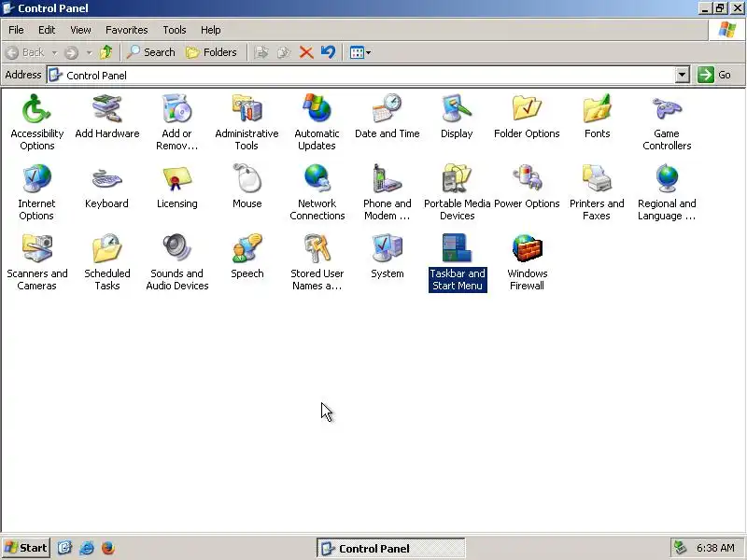Click inside the Address bar field
The height and width of the screenshot is (560, 747).
361,75
